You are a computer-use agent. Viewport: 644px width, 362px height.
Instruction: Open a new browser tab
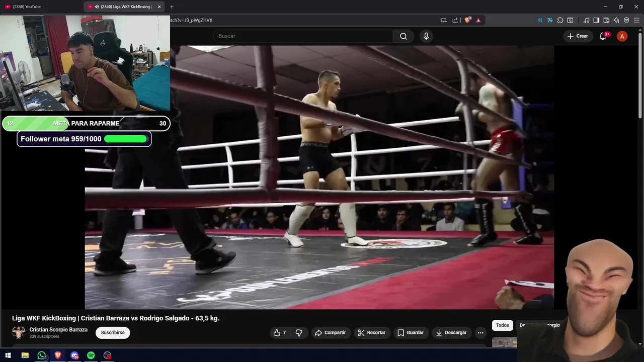pyautogui.click(x=172, y=7)
